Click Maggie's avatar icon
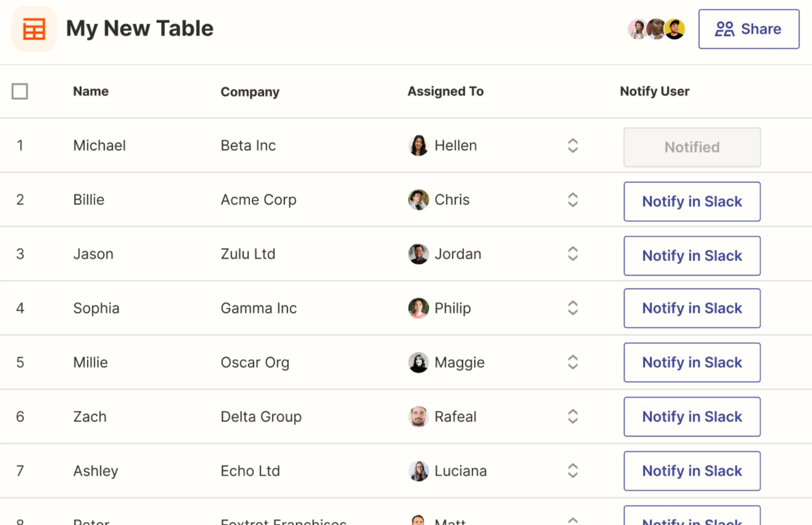Image resolution: width=812 pixels, height=525 pixels. [418, 363]
